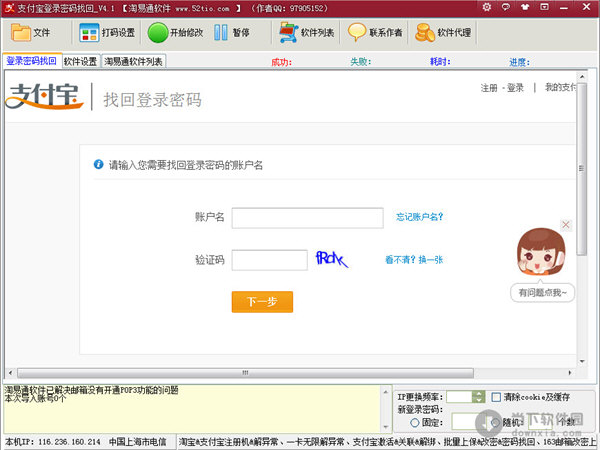Click the page scroll up arrow
This screenshot has height=450, width=600.
(582, 77)
